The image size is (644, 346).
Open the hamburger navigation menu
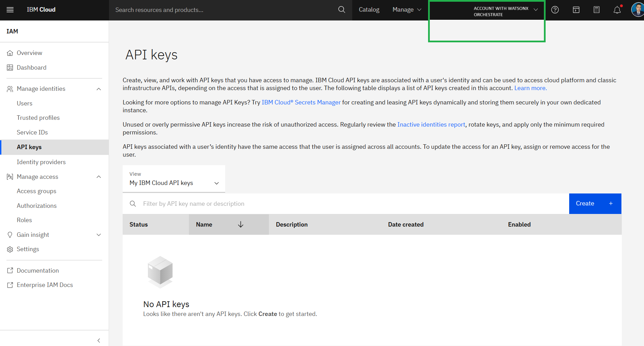click(x=10, y=10)
